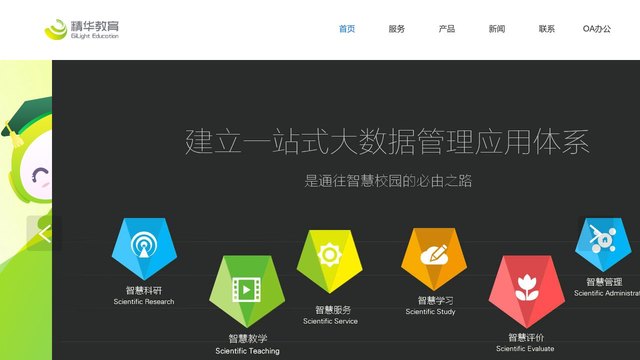Image resolution: width=640 pixels, height=360 pixels.
Task: Open the 精华教育 Education logo text
Action: click(x=95, y=30)
